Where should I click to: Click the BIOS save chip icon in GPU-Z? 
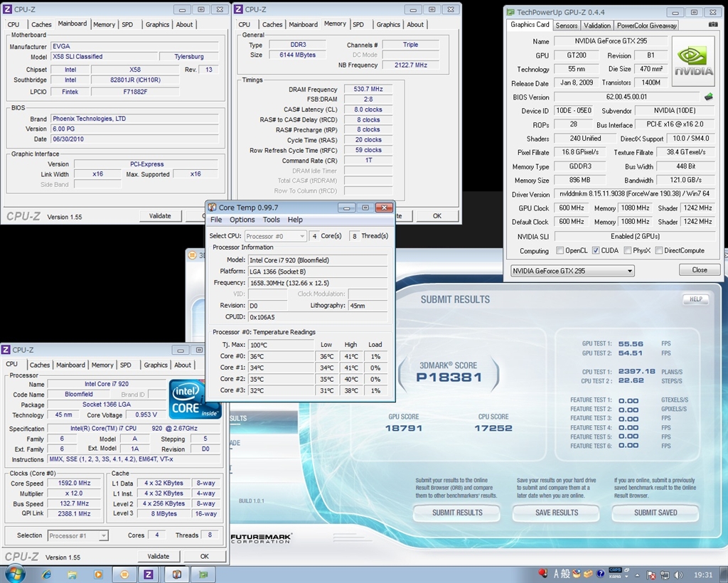[708, 97]
